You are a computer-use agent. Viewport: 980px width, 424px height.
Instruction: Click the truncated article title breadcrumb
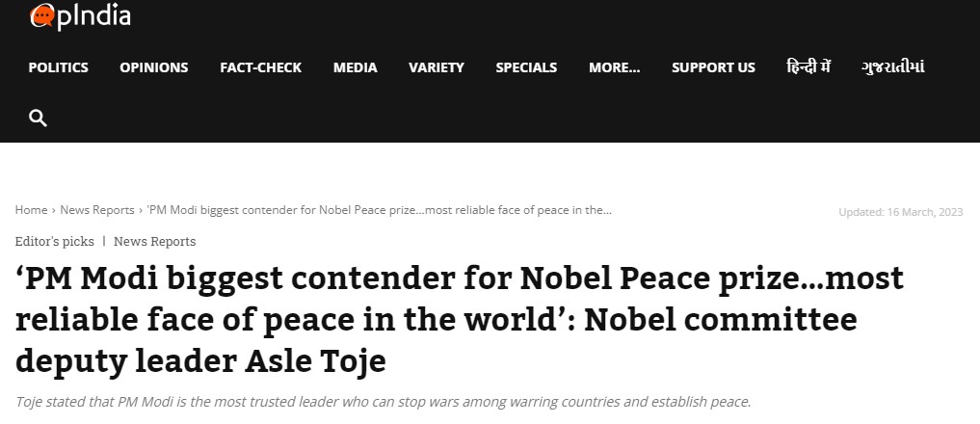coord(380,210)
